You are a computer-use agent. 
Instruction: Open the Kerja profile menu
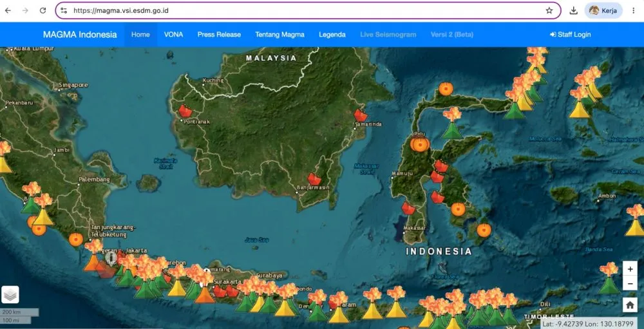[x=603, y=11]
